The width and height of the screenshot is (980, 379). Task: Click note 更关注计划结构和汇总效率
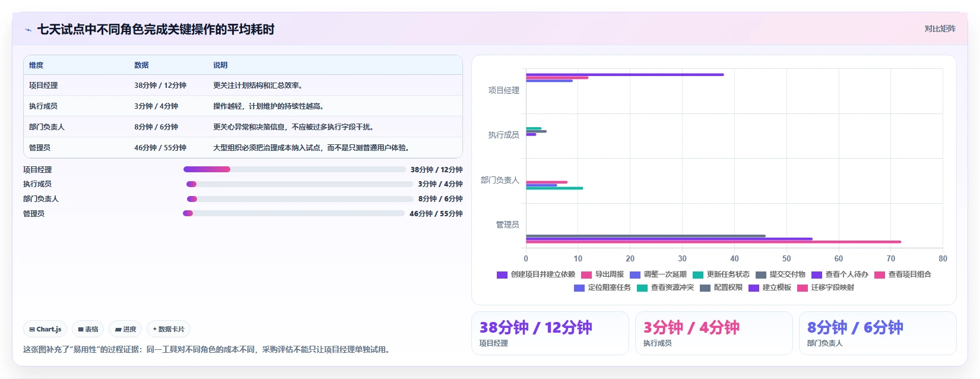pyautogui.click(x=259, y=86)
